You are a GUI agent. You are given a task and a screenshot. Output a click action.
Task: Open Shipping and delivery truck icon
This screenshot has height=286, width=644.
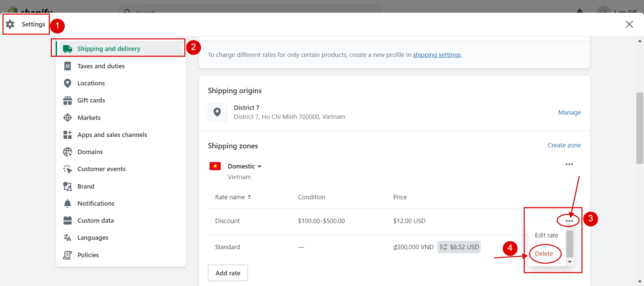click(x=67, y=49)
